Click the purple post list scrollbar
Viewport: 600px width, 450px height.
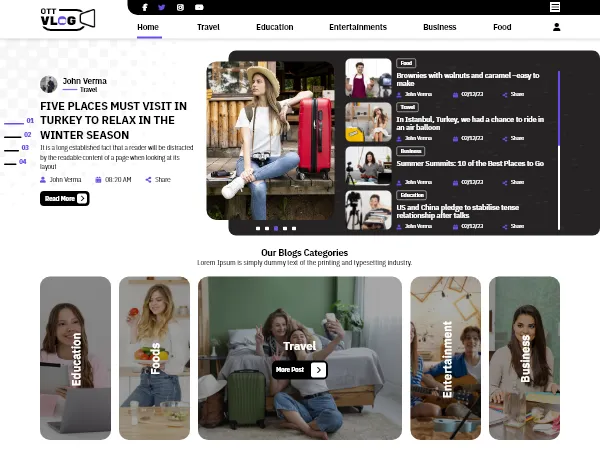(x=559, y=108)
